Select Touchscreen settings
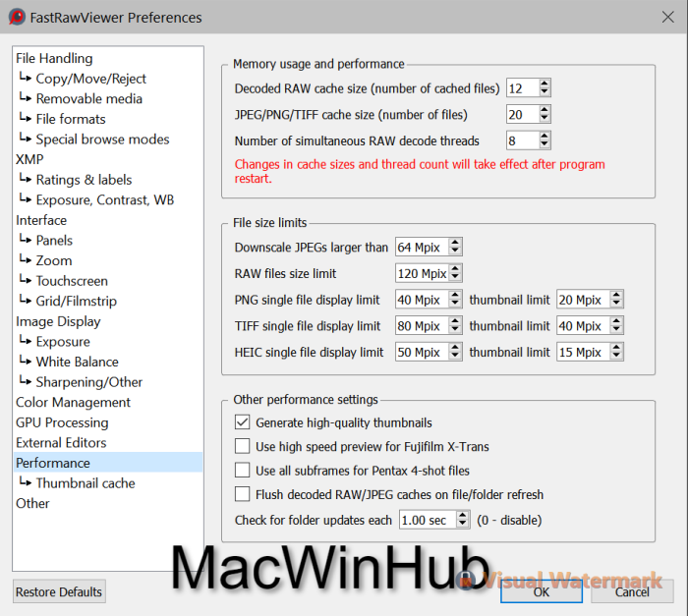The image size is (688, 616). (72, 281)
